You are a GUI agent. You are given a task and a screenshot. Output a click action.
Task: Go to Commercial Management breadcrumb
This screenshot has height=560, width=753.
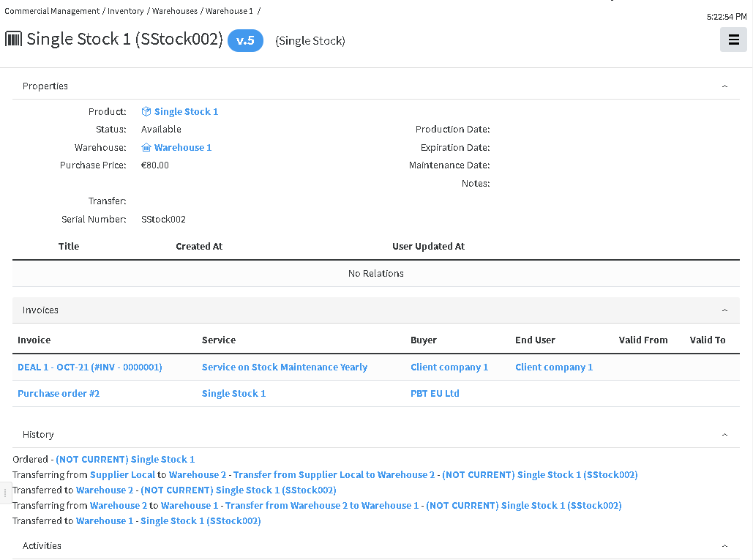52,11
